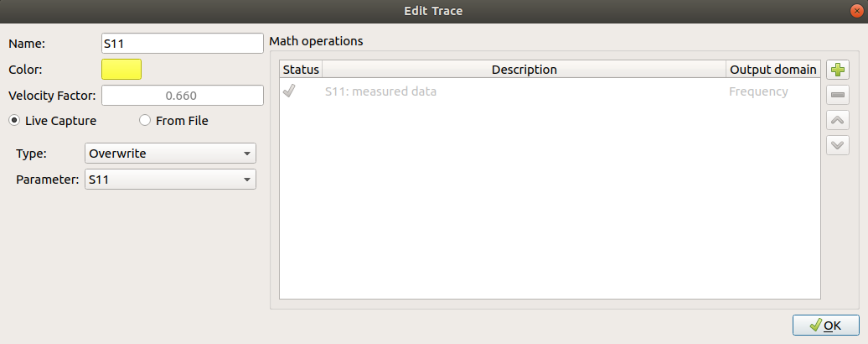Image resolution: width=868 pixels, height=344 pixels.
Task: Open the Type dropdown showing Overwrite
Action: (171, 154)
